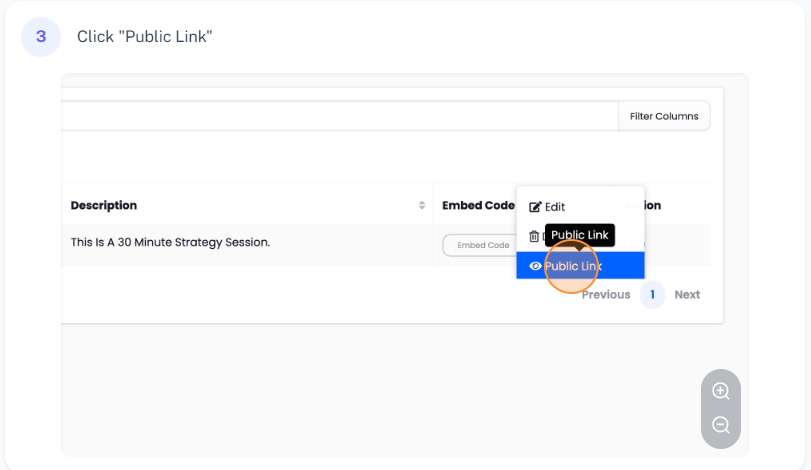Click the eye icon beside Public Link
Image resolution: width=811 pixels, height=470 pixels.
(x=535, y=266)
